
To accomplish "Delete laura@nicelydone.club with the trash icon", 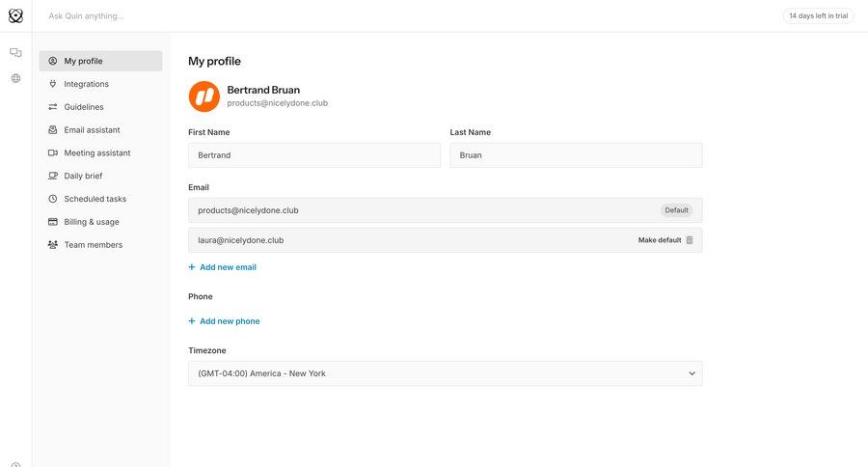I will 690,240.
